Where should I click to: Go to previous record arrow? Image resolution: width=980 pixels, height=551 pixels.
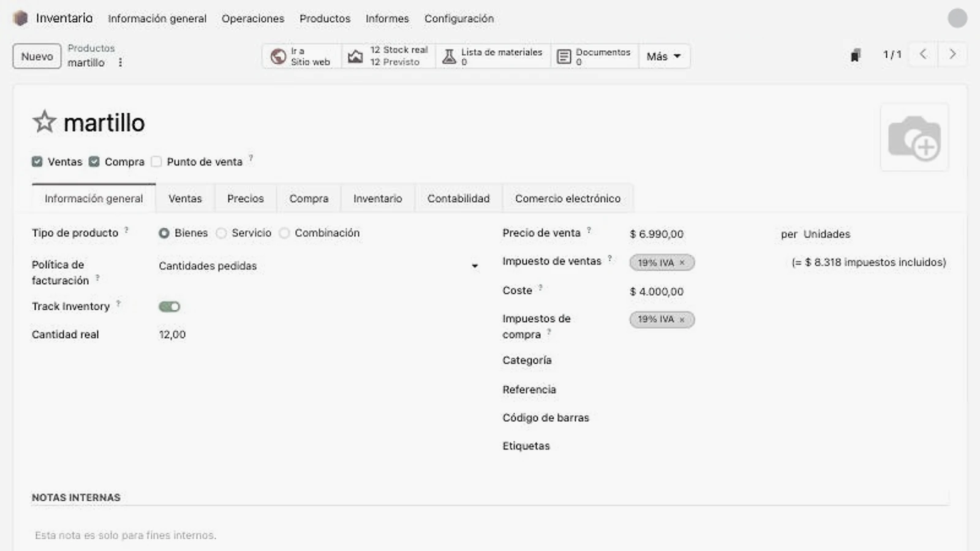tap(923, 54)
